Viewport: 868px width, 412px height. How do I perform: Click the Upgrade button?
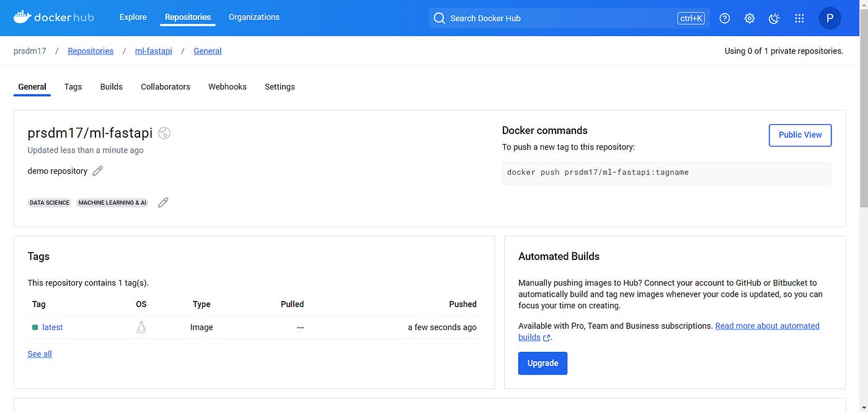[542, 363]
